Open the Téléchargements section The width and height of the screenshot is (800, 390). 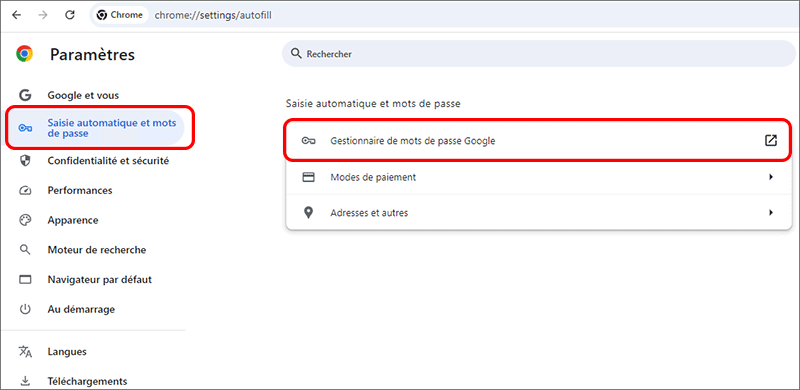(87, 381)
